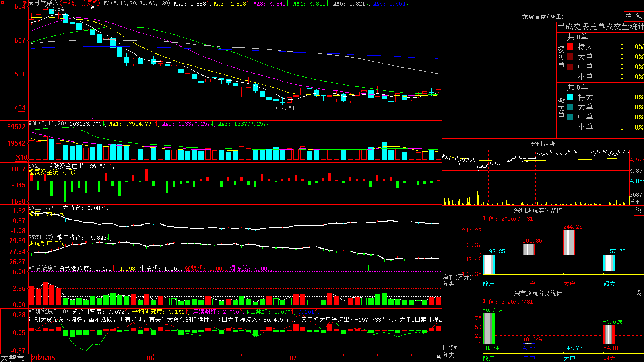644x362 pixels.
Task: Click the red 强势线: 3.000 label
Action: (205, 268)
